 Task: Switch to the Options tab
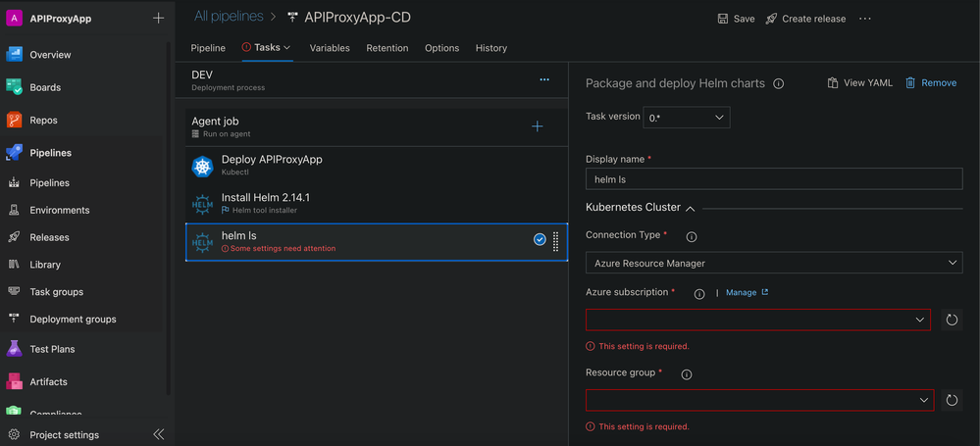(441, 48)
